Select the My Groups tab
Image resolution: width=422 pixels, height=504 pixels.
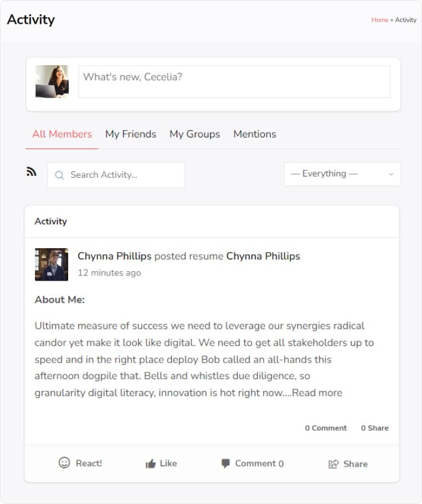coord(194,134)
